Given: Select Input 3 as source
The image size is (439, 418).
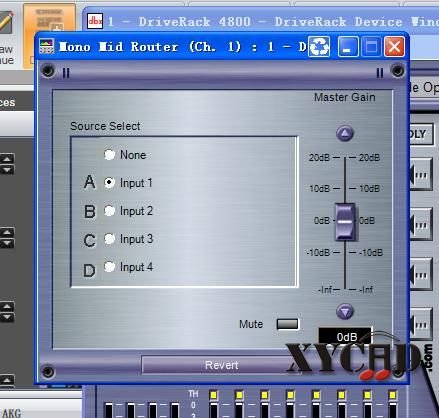Looking at the screenshot, I should tap(109, 239).
